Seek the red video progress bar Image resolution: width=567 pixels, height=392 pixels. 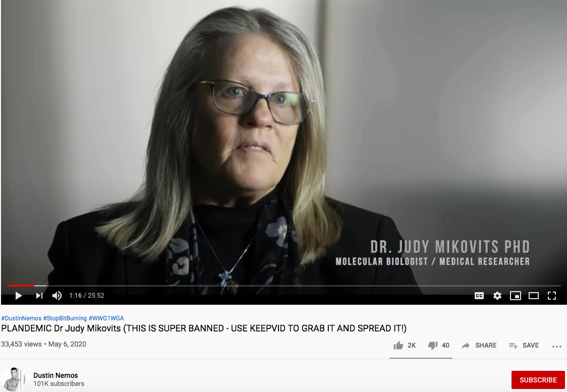284,286
